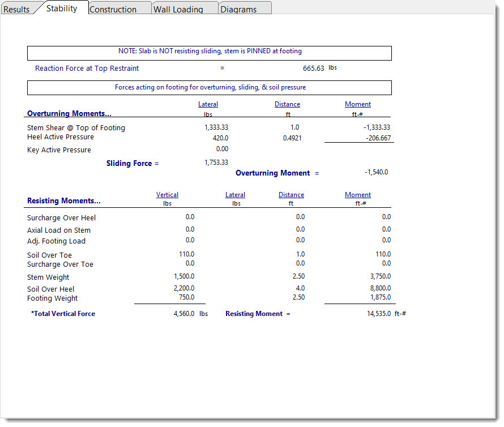504x427 pixels.
Task: Click the Overturning Moments heading
Action: click(x=69, y=113)
